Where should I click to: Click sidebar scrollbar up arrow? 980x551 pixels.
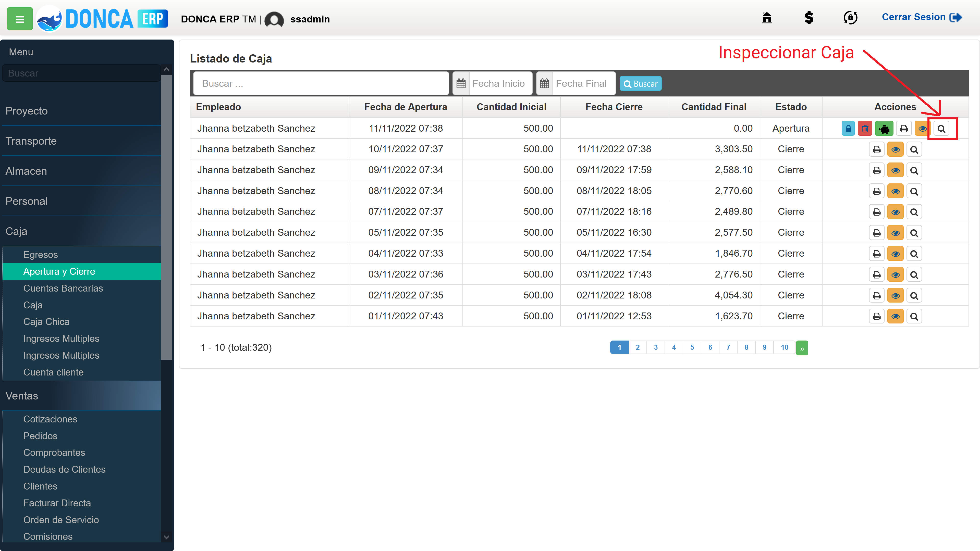point(166,70)
